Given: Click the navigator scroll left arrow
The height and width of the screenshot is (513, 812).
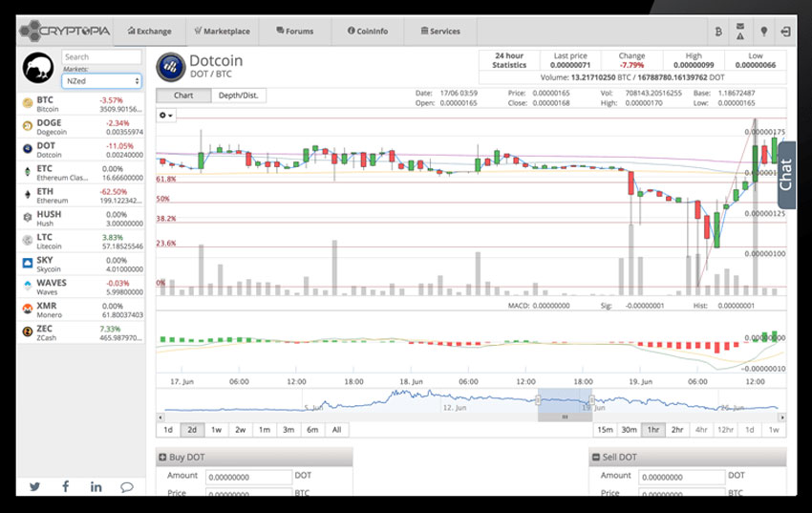Looking at the screenshot, I should [160, 417].
